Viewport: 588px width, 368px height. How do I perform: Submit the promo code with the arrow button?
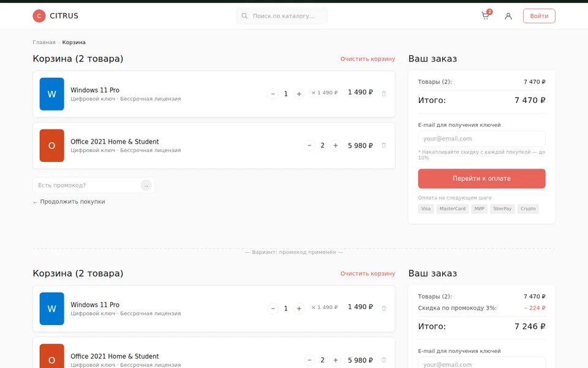(146, 185)
